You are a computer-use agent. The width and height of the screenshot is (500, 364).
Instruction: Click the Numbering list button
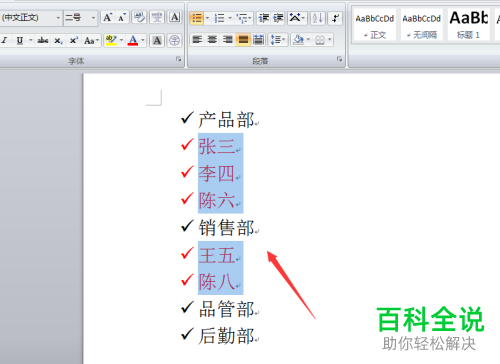click(219, 18)
